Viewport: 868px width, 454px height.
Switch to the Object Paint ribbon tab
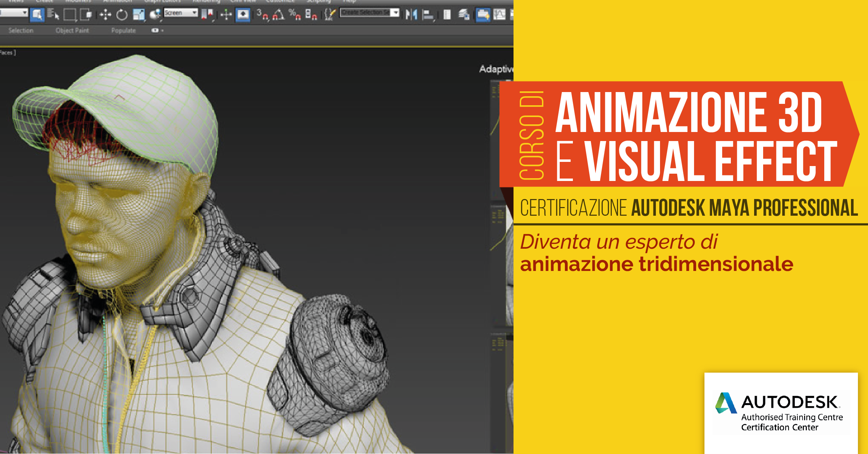point(72,31)
